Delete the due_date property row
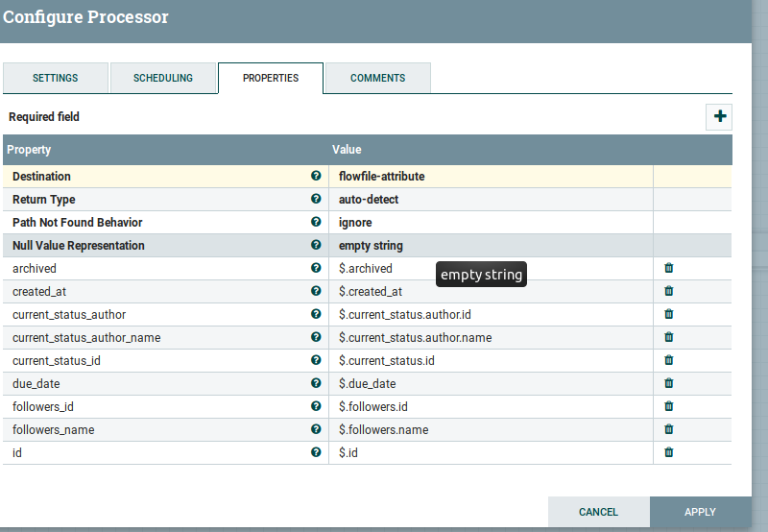Image resolution: width=768 pixels, height=532 pixels. 669,384
